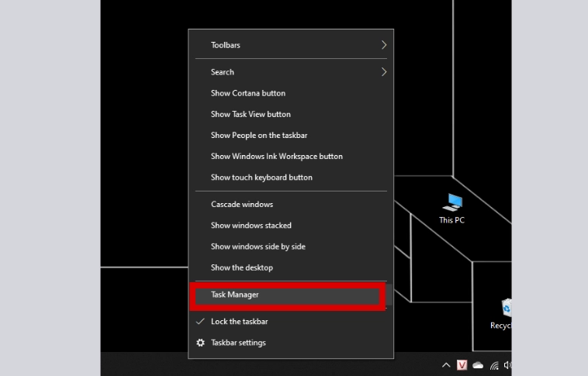This screenshot has height=376, width=588.
Task: Expand the Search submenu
Action: (x=291, y=72)
